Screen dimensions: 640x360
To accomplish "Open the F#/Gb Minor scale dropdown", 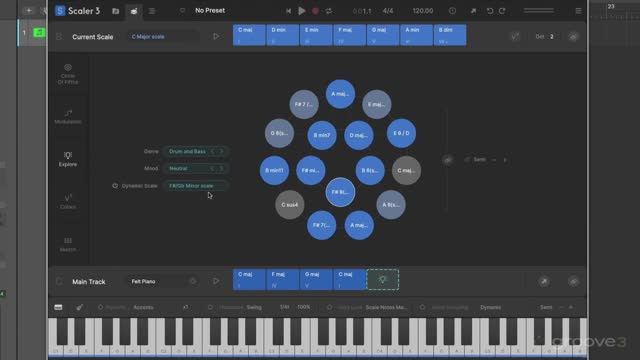I will click(196, 186).
